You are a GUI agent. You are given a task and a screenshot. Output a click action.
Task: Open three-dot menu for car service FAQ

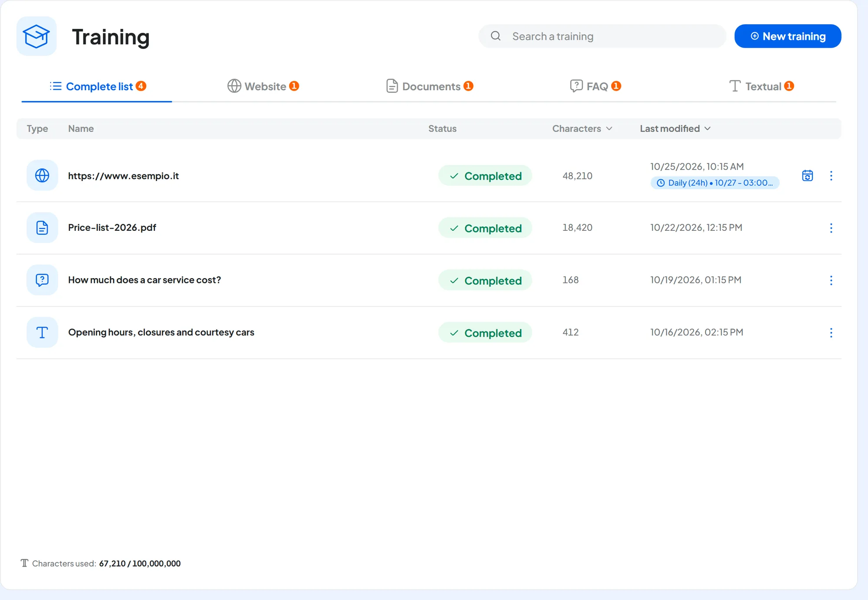pyautogui.click(x=831, y=280)
